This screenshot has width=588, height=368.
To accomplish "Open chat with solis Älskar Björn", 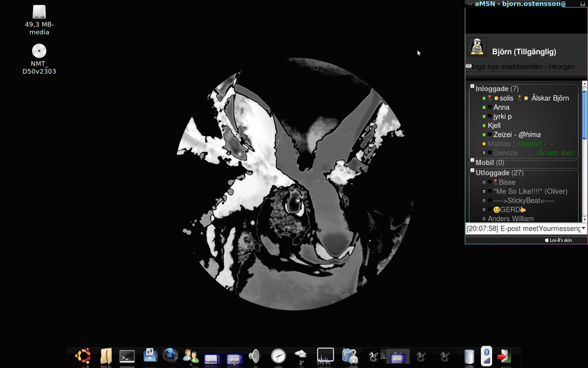I will pyautogui.click(x=528, y=98).
